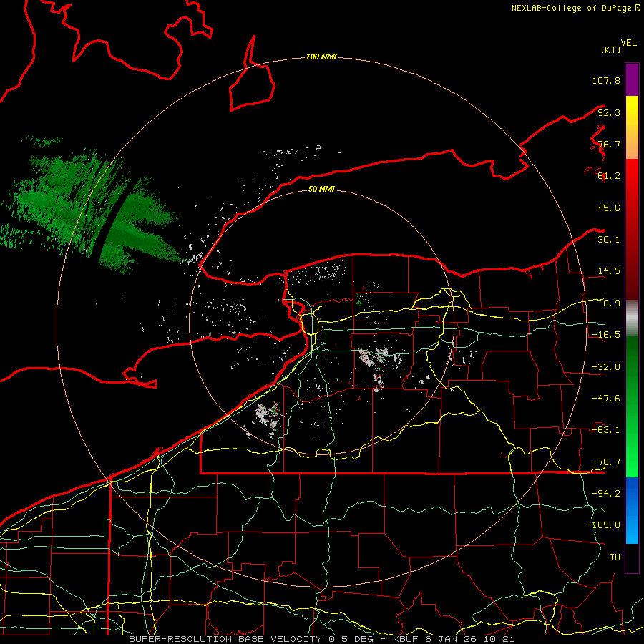Image resolution: width=644 pixels, height=644 pixels.
Task: Click the -78.7 legend value
Action: tap(606, 462)
